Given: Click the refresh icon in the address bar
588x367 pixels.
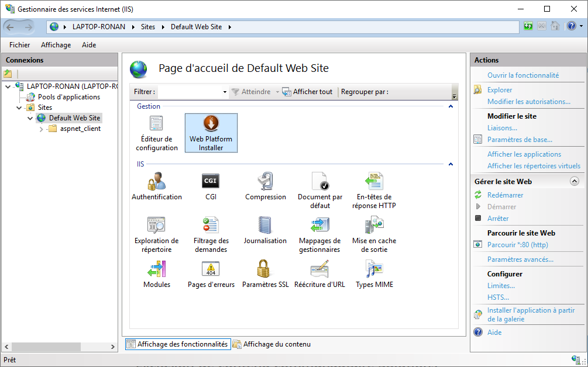Looking at the screenshot, I should 527,26.
